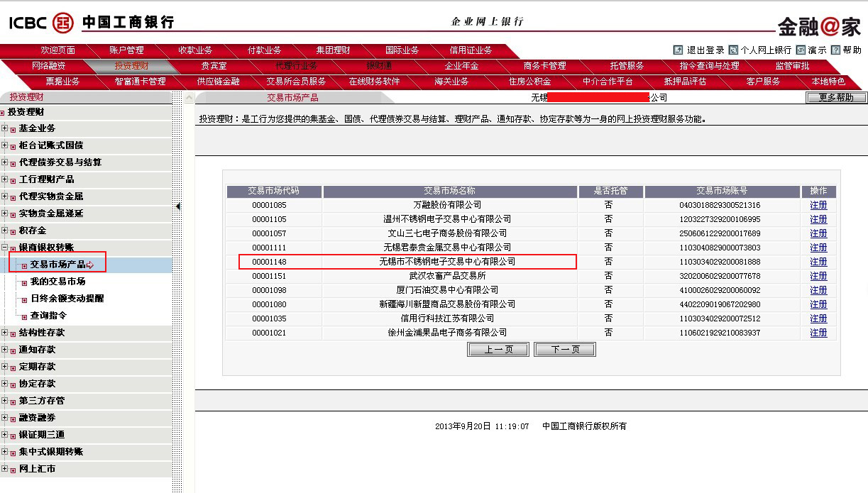Expand the 柜台记账式国债 node
Viewport: 868px width, 493px height.
(x=5, y=145)
